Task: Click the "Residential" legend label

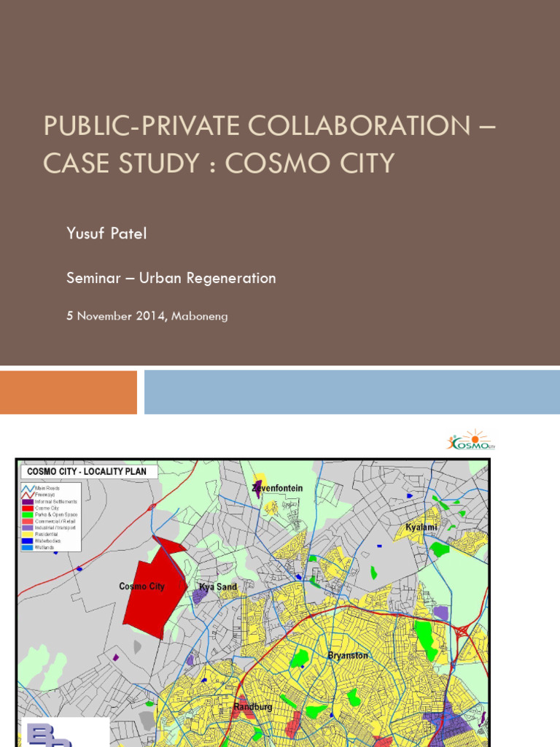Action: (x=46, y=534)
